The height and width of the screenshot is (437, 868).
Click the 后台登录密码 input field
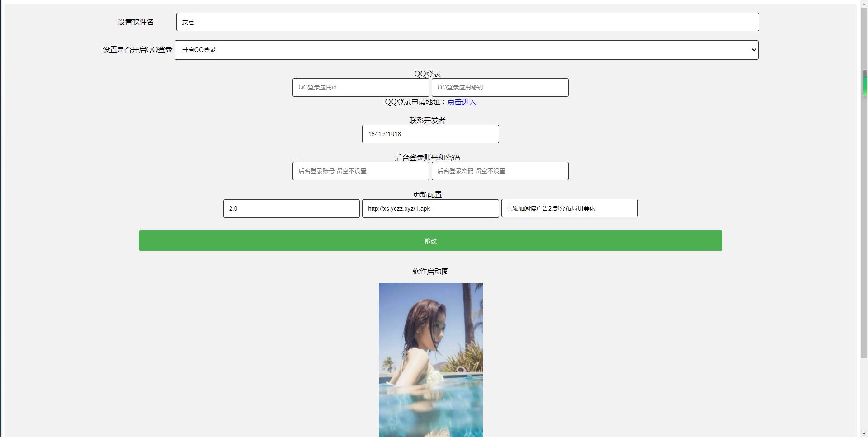[x=500, y=171]
